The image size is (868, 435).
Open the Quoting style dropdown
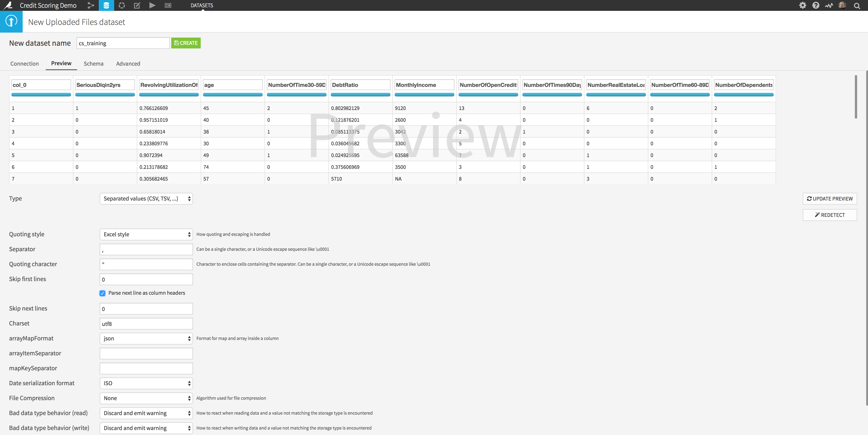click(x=146, y=234)
